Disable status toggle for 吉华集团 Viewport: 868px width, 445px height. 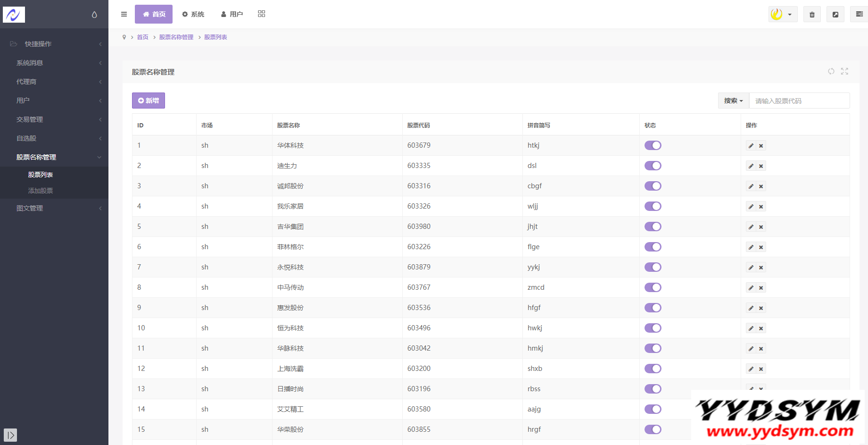click(653, 227)
